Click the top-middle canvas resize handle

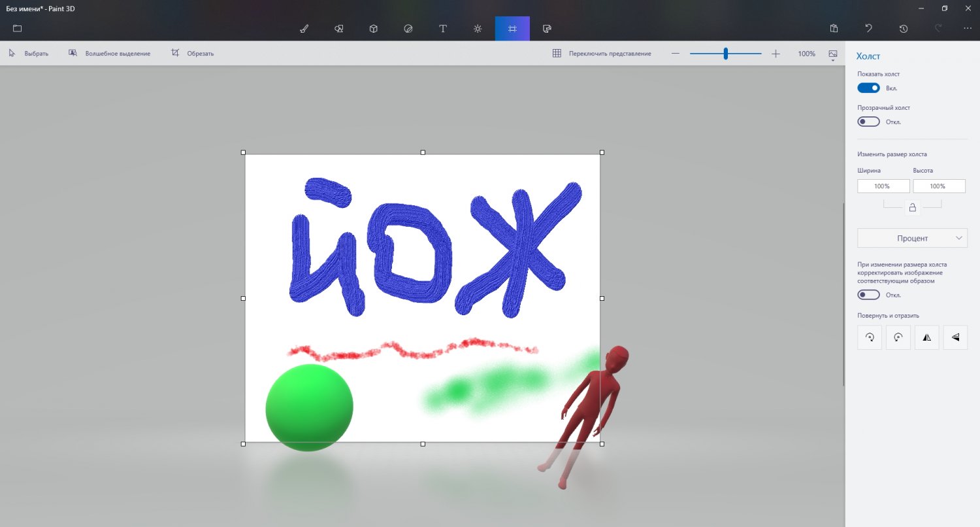(x=423, y=152)
